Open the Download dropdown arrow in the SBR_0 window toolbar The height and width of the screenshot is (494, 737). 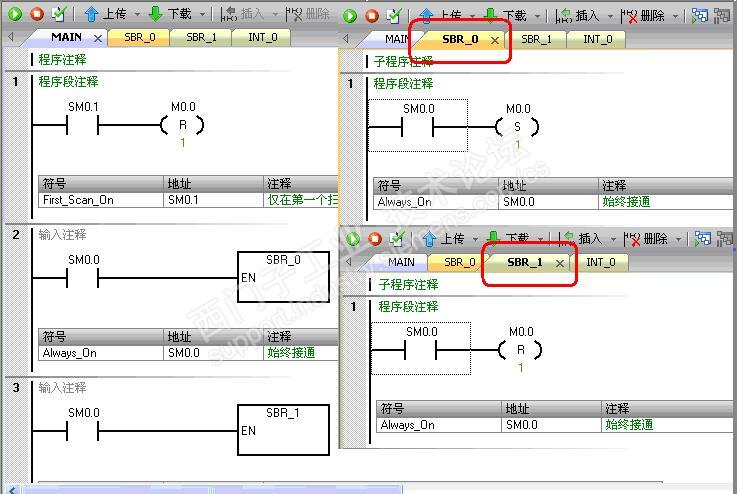click(538, 16)
